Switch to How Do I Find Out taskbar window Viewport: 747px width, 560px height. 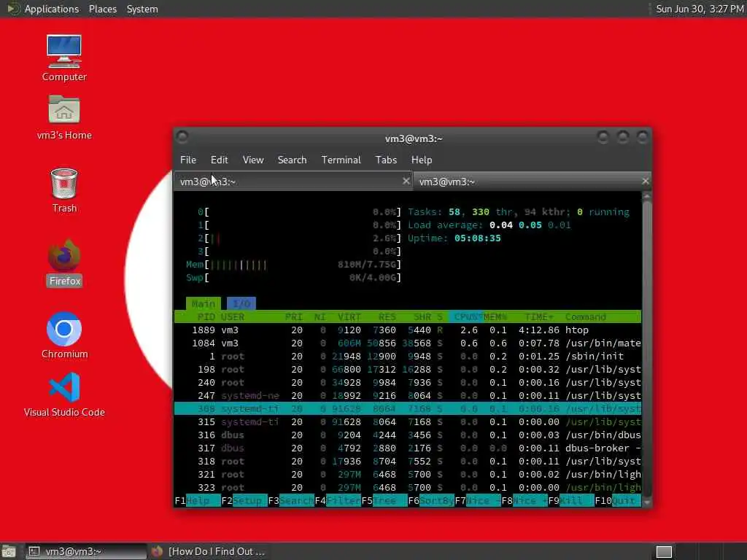click(208, 551)
